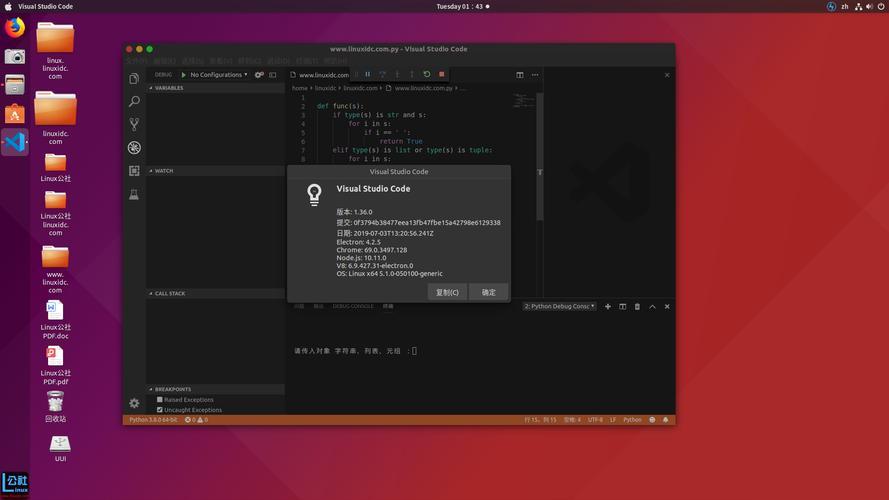Image resolution: width=889 pixels, height=500 pixels.
Task: Open the Files app from the dock
Action: pos(15,85)
